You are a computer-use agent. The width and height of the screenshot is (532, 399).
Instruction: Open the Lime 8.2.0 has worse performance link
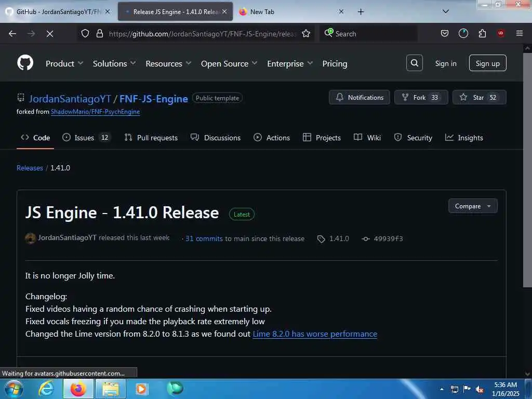(315, 334)
